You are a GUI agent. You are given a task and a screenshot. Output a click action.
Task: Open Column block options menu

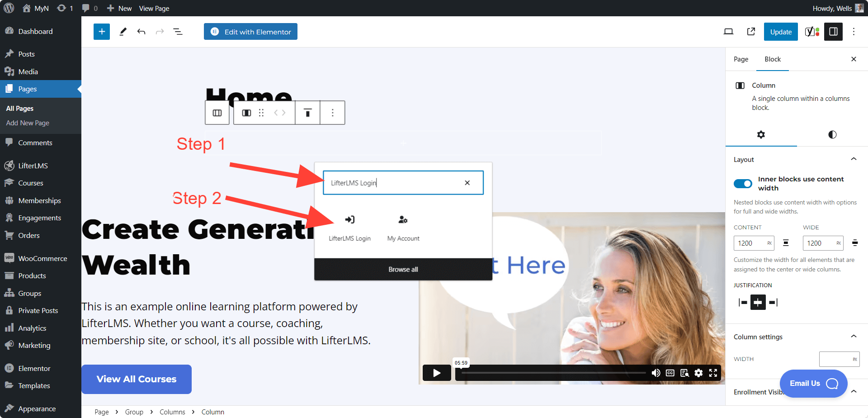click(x=333, y=113)
